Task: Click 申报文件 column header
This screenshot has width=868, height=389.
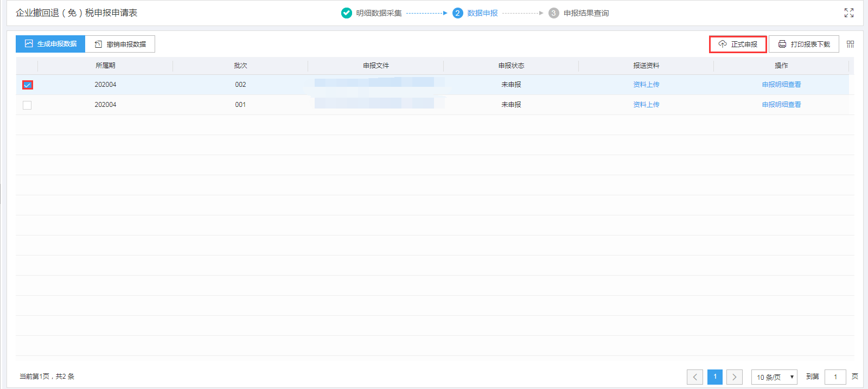Action: click(376, 66)
